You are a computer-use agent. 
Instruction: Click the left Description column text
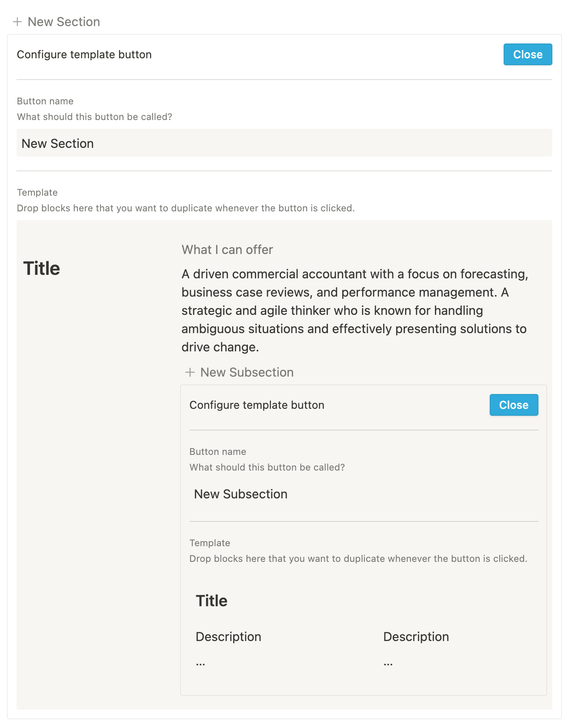[x=228, y=637]
